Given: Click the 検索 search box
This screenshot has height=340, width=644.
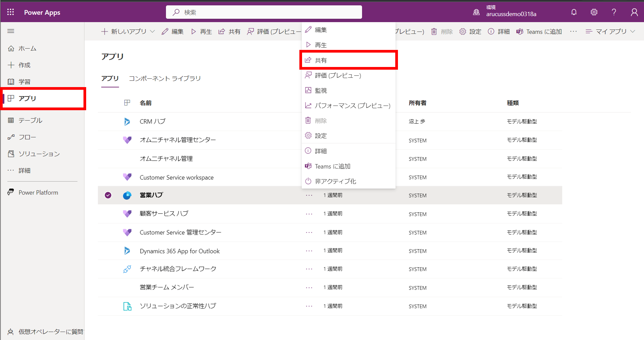Looking at the screenshot, I should pyautogui.click(x=264, y=12).
